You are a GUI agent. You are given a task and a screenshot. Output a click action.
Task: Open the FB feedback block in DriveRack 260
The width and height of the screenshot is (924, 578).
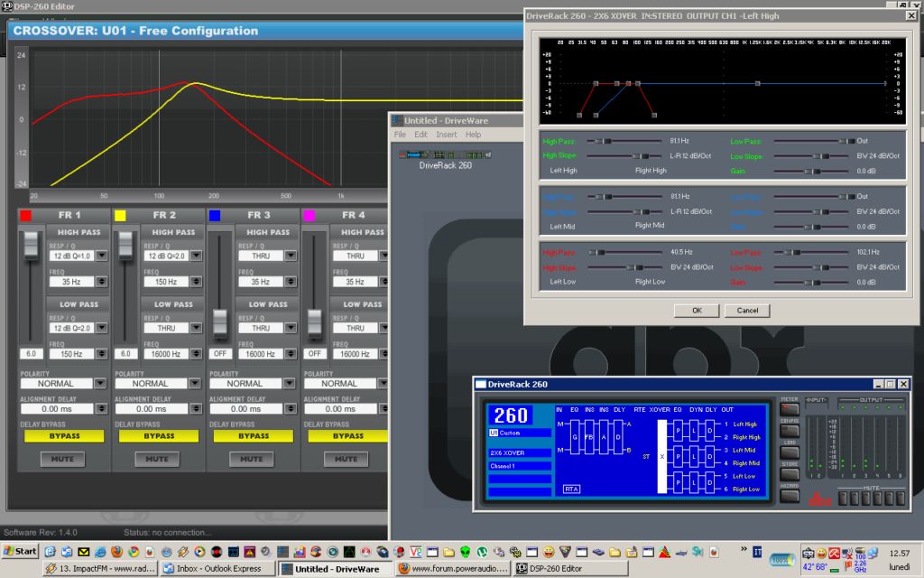588,437
